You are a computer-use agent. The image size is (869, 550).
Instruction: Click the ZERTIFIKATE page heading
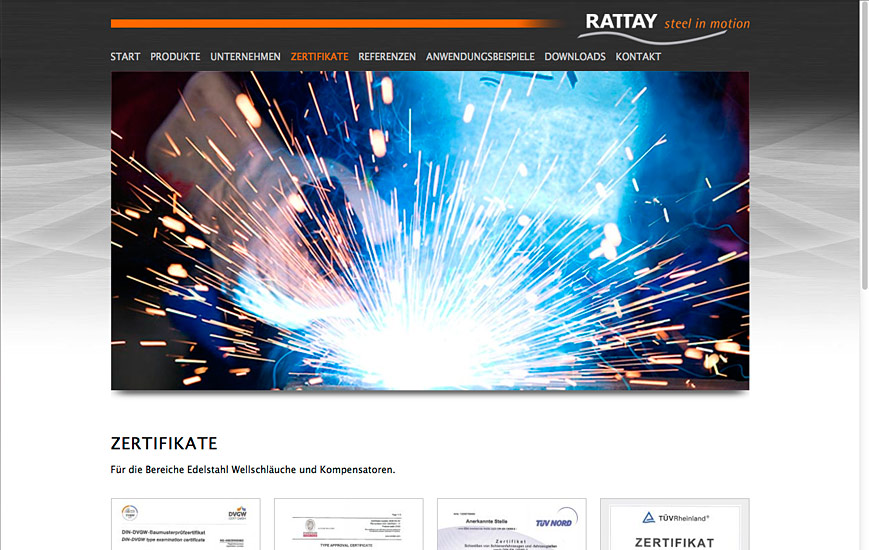(164, 444)
